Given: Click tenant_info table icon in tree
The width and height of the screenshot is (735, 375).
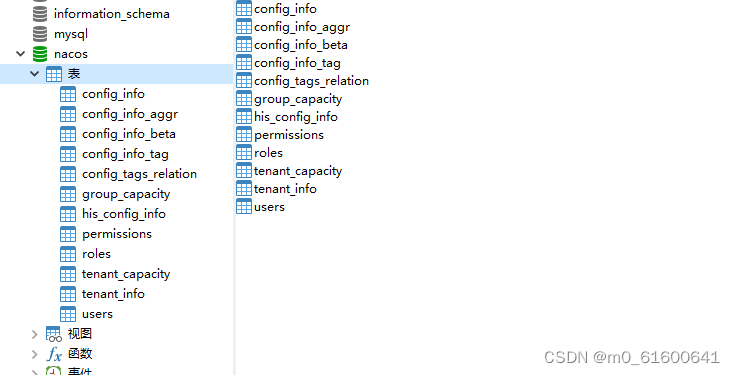Looking at the screenshot, I should pyautogui.click(x=68, y=294).
